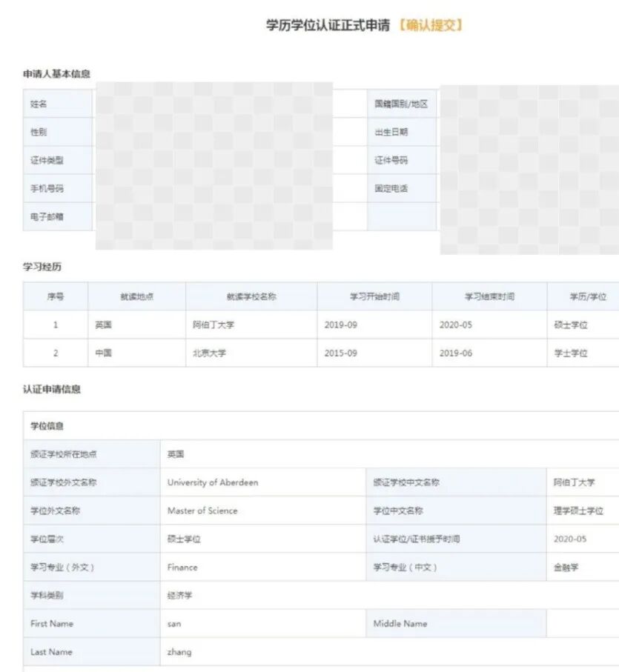Viewport: 619px width, 672px height.
Task: Click the University of Aberdeen name cell
Action: (215, 482)
